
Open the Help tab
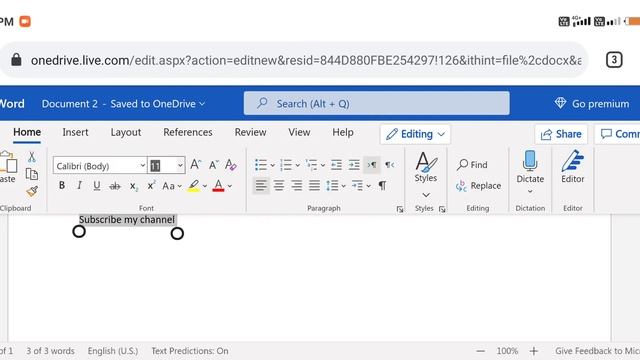[343, 132]
